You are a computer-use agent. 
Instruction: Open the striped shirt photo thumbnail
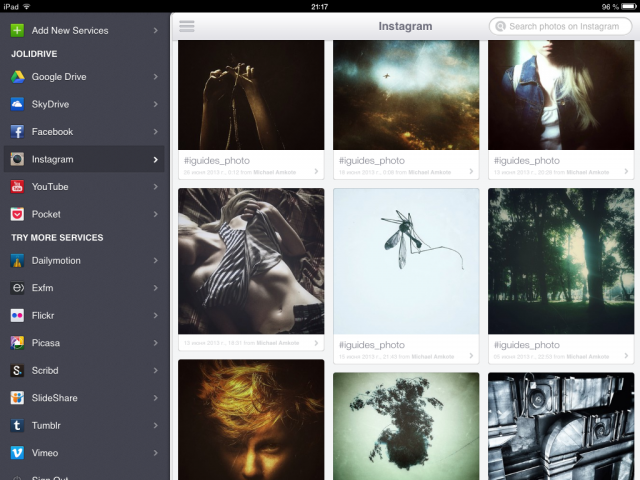(x=251, y=261)
